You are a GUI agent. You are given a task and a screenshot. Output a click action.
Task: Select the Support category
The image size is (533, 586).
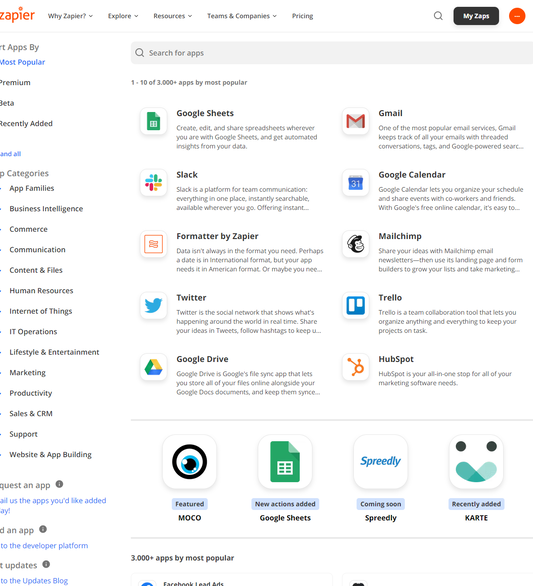(24, 434)
